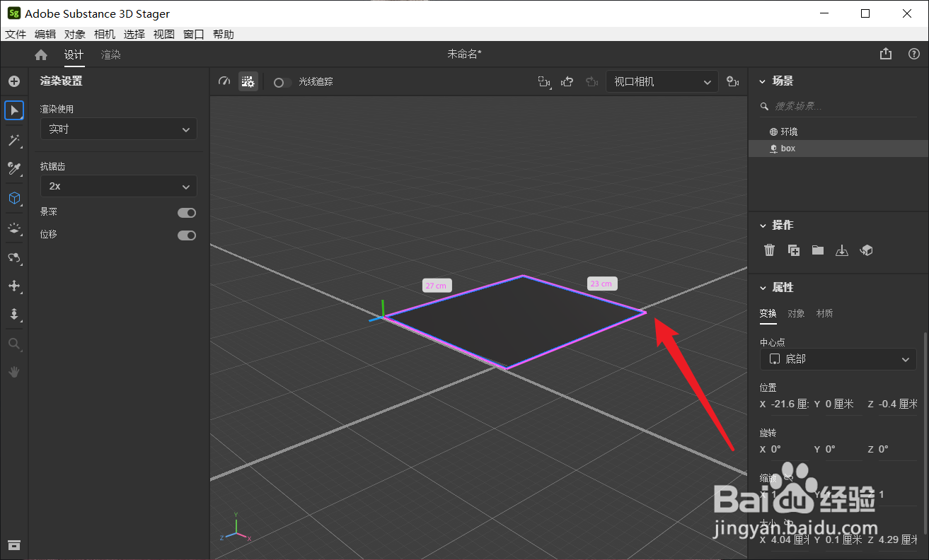Delete the object using the trash icon
Viewport: 929px width, 560px height.
pyautogui.click(x=769, y=250)
